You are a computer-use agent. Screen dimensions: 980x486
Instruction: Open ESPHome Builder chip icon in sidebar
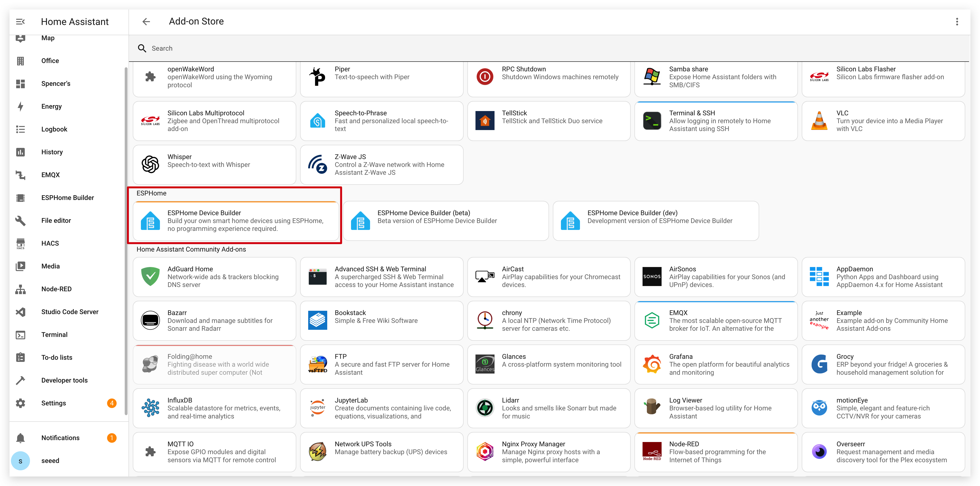point(20,198)
